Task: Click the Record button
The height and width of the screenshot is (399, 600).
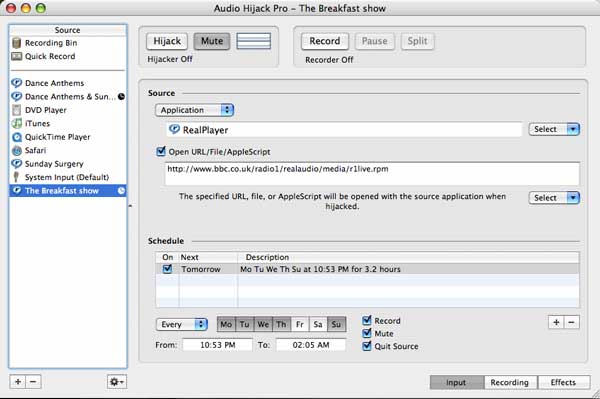Action: (325, 41)
